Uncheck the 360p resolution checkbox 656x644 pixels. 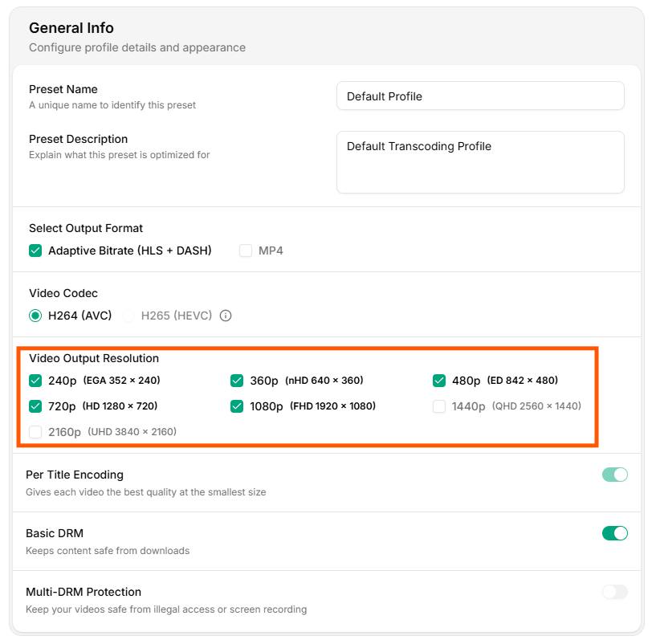click(237, 381)
